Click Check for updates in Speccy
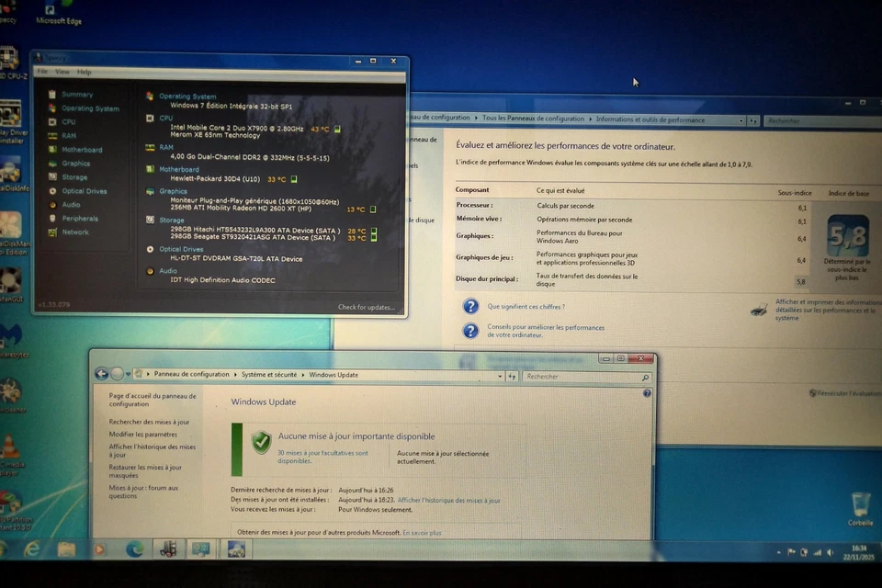The image size is (882, 588). pyautogui.click(x=366, y=307)
